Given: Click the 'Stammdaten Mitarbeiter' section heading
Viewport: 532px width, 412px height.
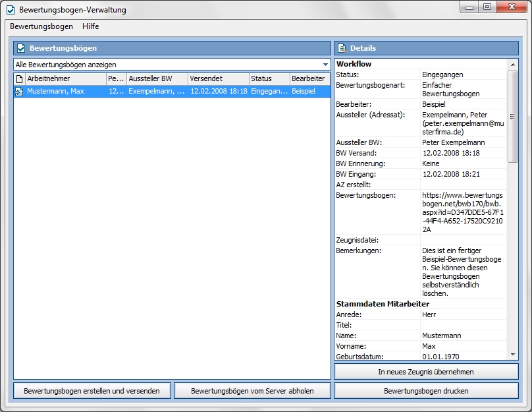Looking at the screenshot, I should 383,304.
